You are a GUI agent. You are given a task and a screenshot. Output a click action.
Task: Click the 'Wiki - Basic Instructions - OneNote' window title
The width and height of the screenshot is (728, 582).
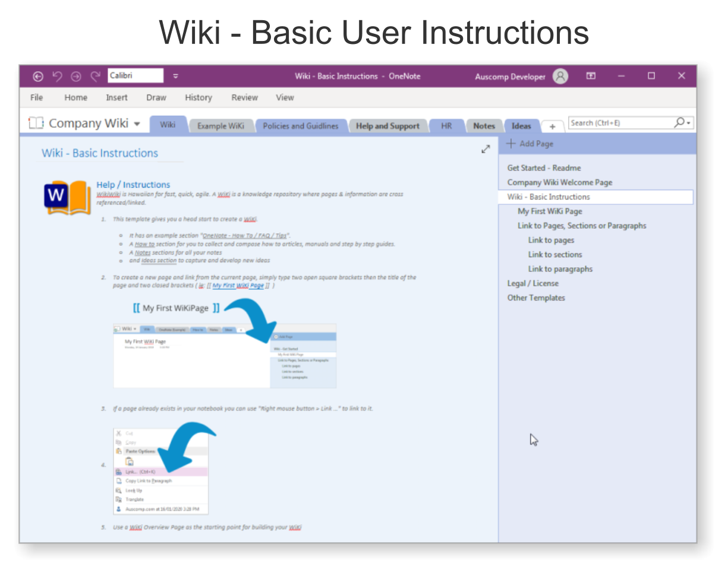(358, 76)
